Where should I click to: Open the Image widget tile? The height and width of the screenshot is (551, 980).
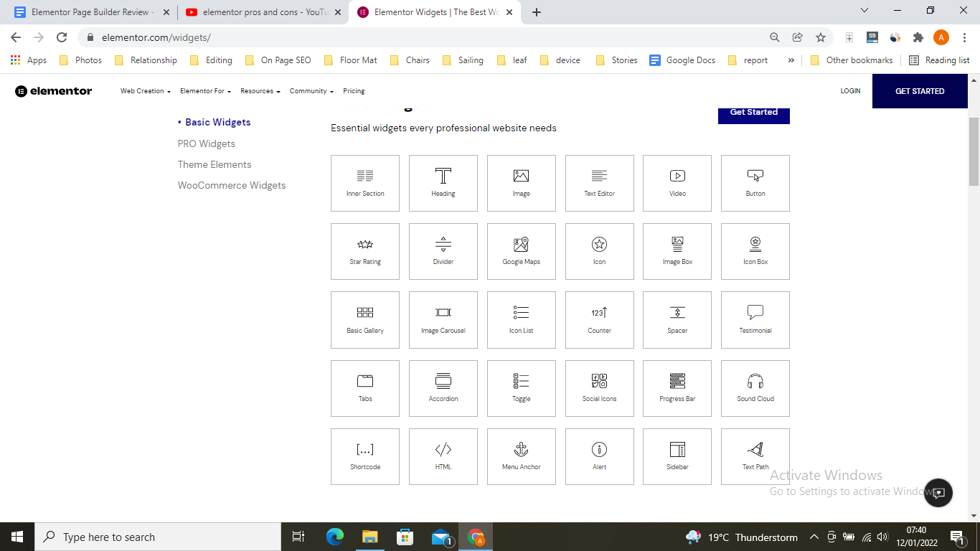[x=522, y=183]
